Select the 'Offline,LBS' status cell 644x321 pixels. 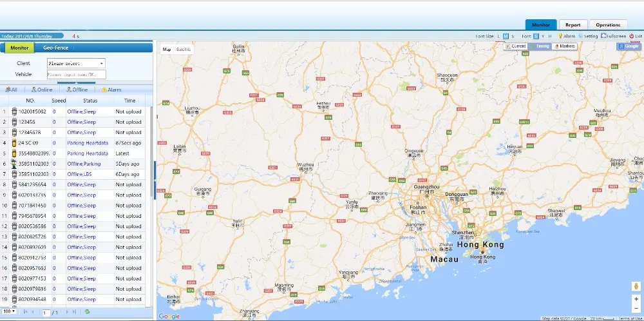tap(79, 174)
